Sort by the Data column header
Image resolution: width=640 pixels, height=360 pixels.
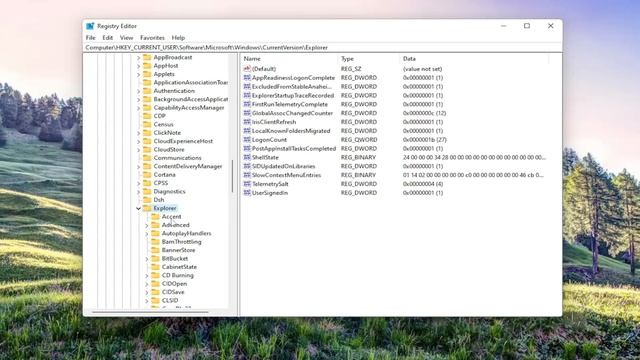409,59
